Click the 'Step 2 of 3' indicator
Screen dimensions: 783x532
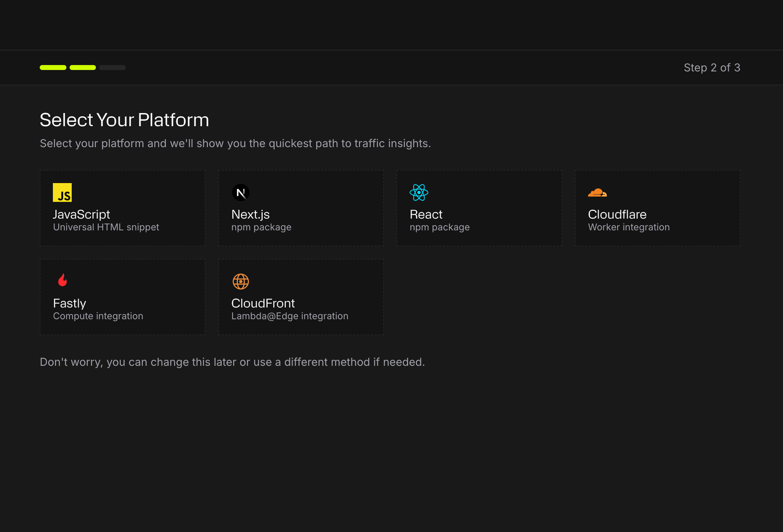pos(712,67)
